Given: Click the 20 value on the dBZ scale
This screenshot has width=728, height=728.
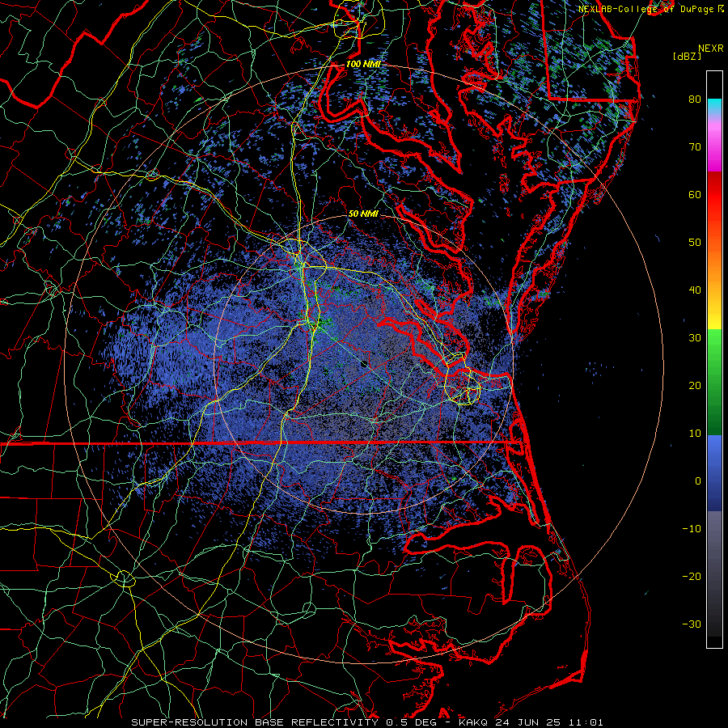Looking at the screenshot, I should (x=695, y=385).
